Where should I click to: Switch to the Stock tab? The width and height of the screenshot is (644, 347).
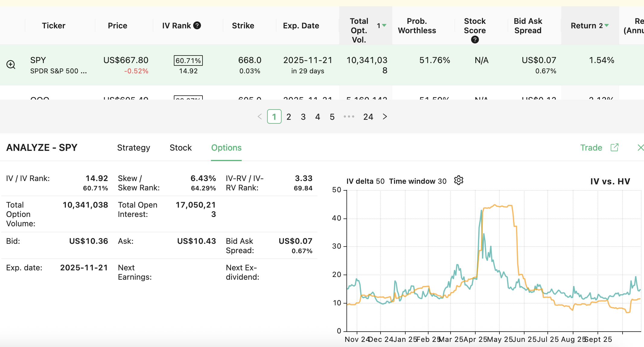click(180, 148)
